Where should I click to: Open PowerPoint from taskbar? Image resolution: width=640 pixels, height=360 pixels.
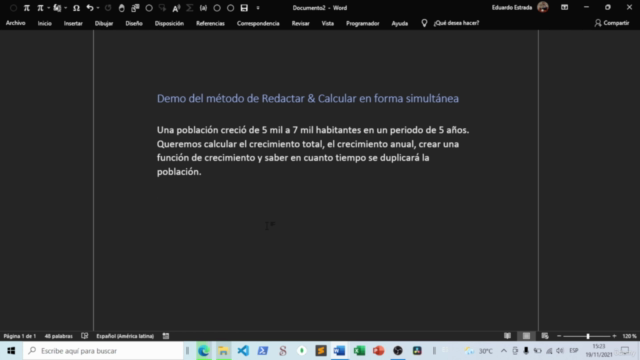pos(378,351)
